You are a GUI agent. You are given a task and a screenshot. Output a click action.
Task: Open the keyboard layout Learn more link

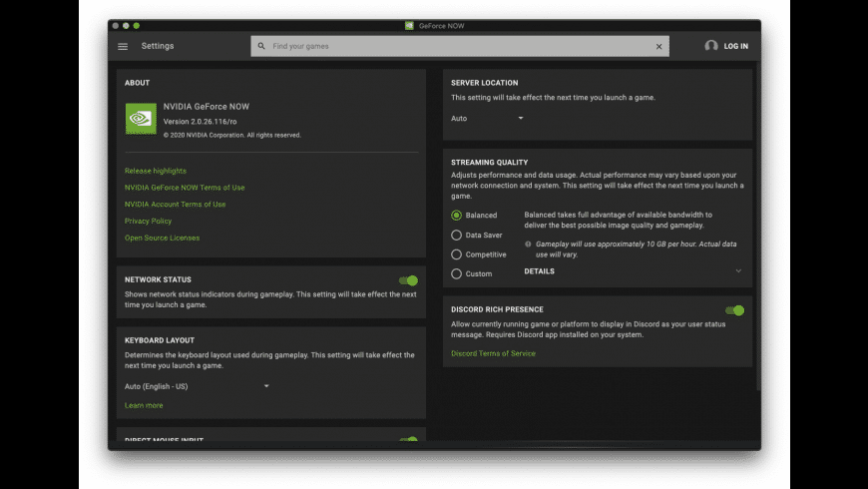[x=144, y=405]
